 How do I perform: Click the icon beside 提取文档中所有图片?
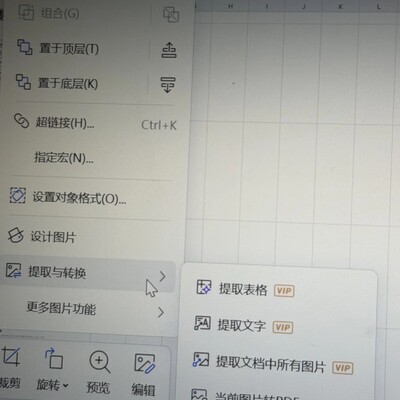pyautogui.click(x=201, y=360)
